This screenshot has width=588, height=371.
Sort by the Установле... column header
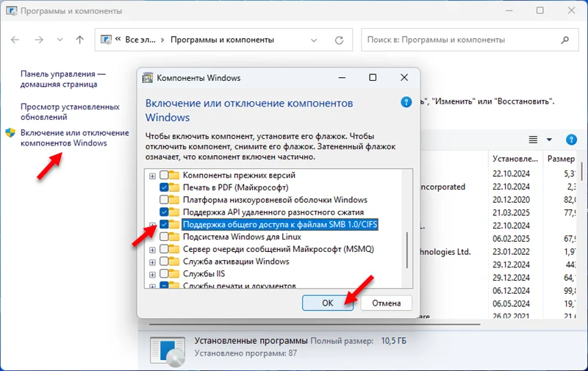pos(515,159)
